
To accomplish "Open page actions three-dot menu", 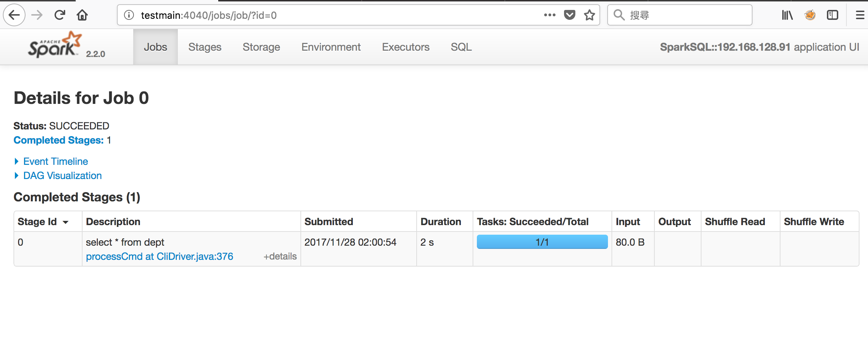I will click(549, 15).
